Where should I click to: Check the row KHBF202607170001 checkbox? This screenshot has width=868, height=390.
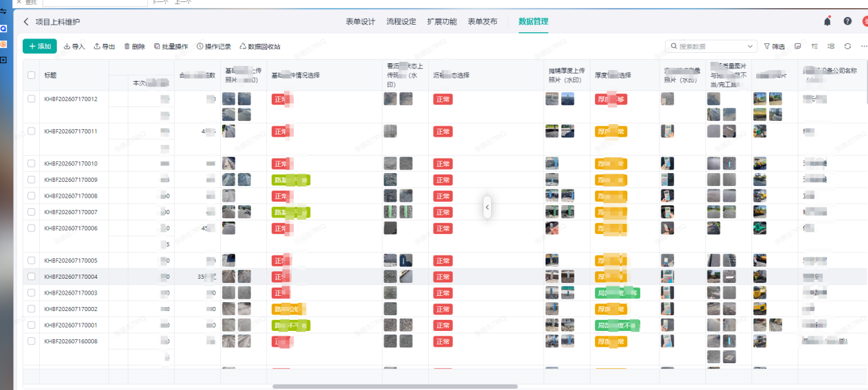(x=32, y=325)
